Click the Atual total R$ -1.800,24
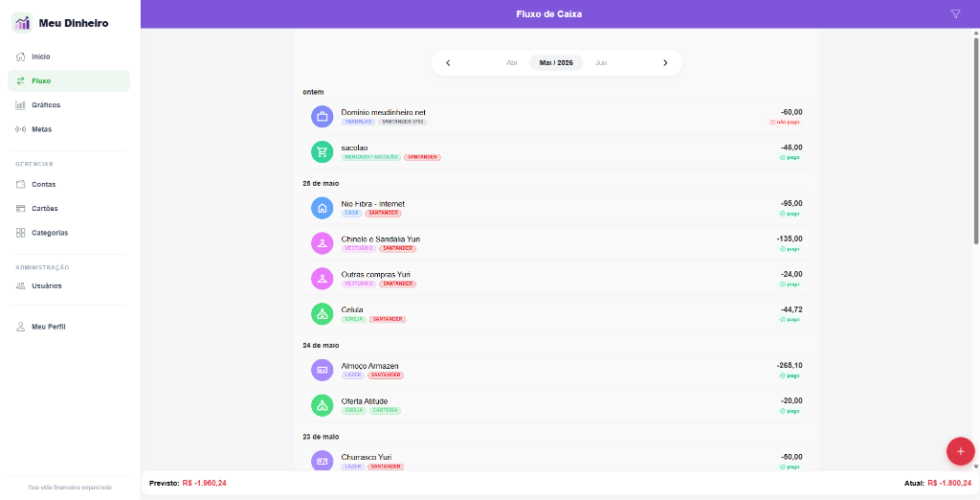Image resolution: width=980 pixels, height=500 pixels. coord(950,483)
